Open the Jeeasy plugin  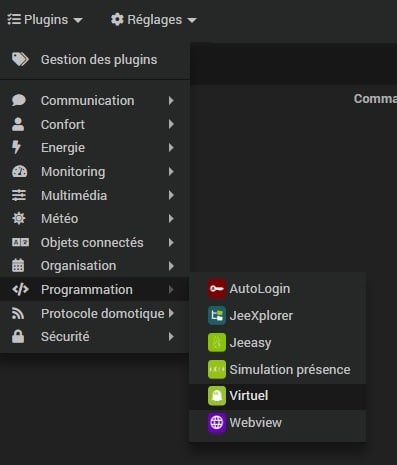(277, 343)
